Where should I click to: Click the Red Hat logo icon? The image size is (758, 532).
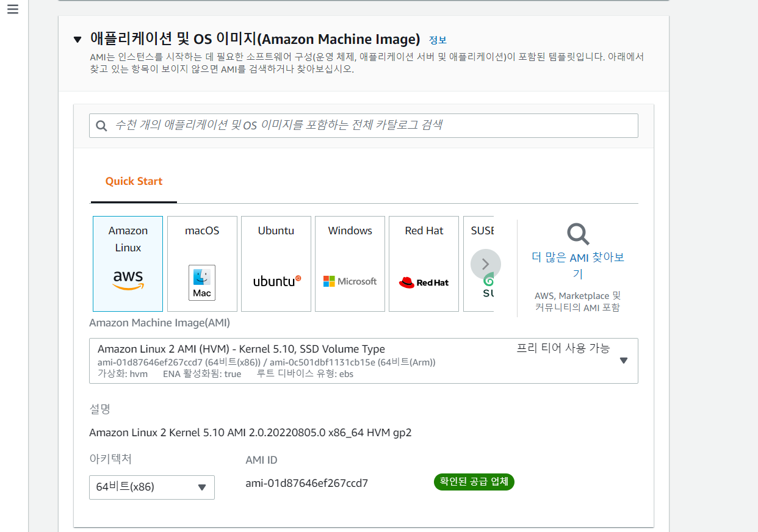click(424, 282)
